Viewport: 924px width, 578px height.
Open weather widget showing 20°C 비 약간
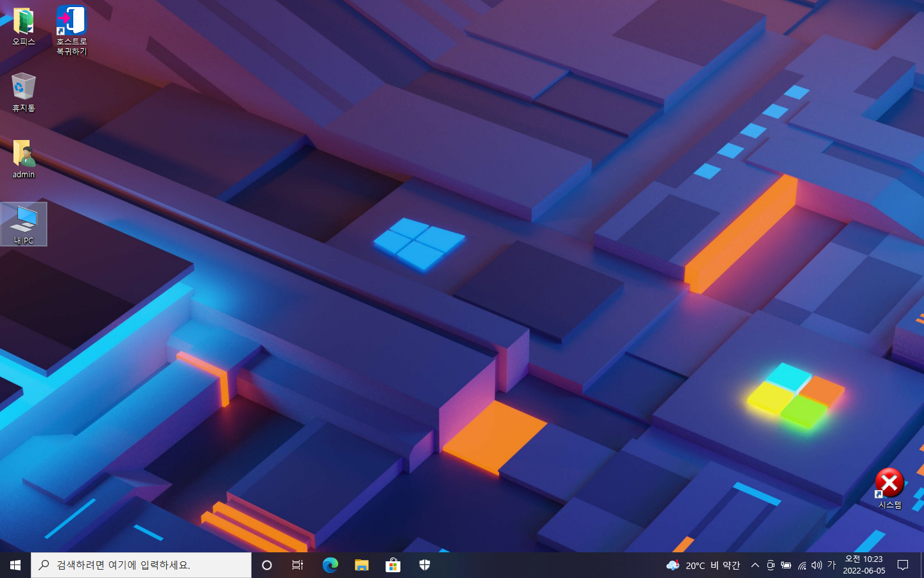pos(703,565)
